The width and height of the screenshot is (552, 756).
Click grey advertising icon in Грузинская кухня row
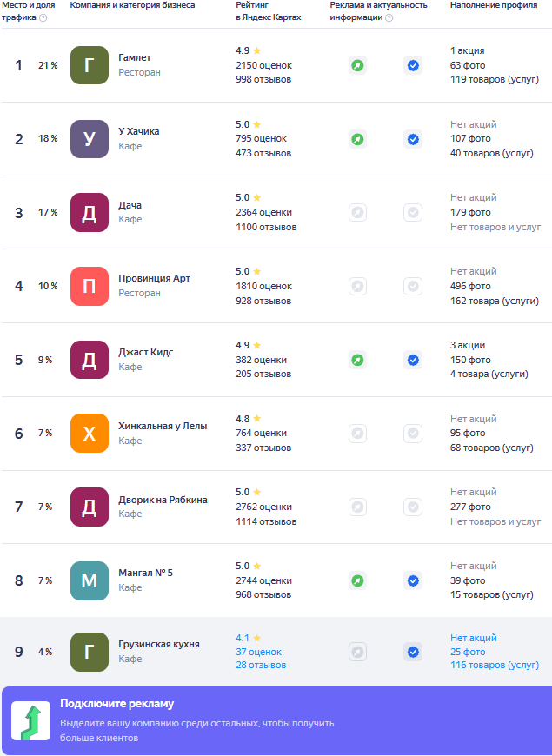tap(356, 652)
